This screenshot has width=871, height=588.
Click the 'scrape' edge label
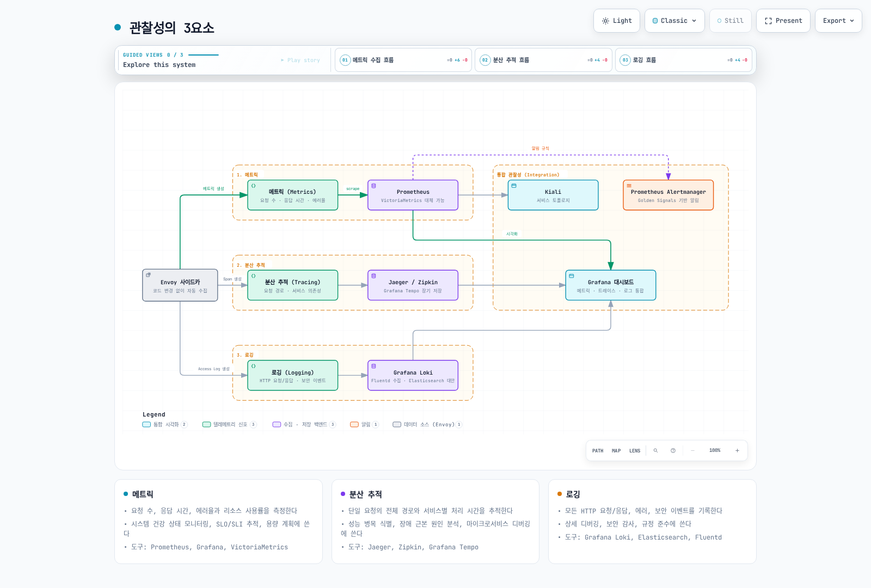(353, 189)
